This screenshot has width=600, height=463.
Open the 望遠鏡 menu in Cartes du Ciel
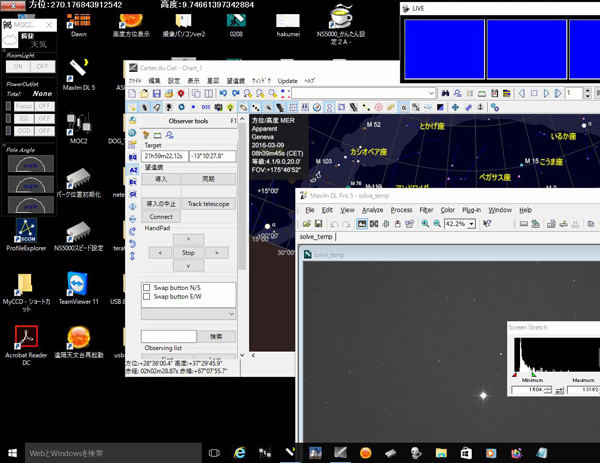[x=235, y=81]
